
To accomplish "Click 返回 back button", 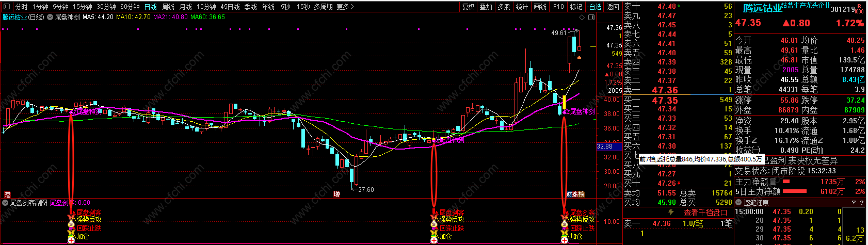I will click(x=613, y=7).
